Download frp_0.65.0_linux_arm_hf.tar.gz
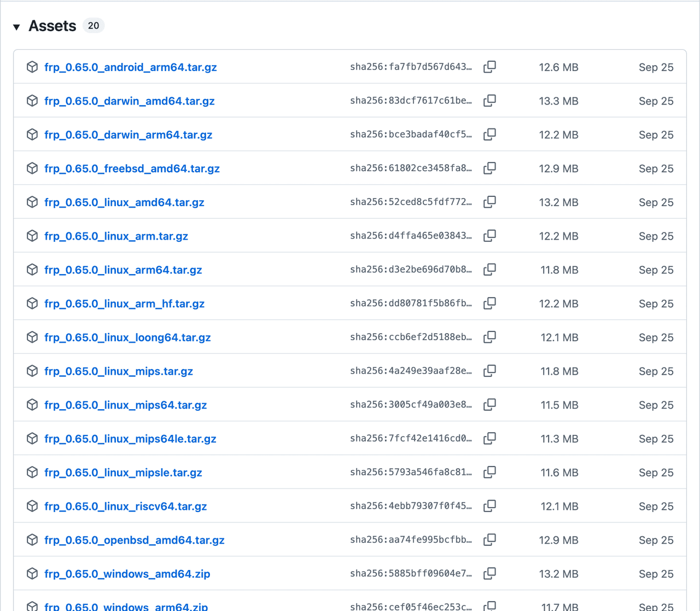This screenshot has height=611, width=700. [x=124, y=304]
